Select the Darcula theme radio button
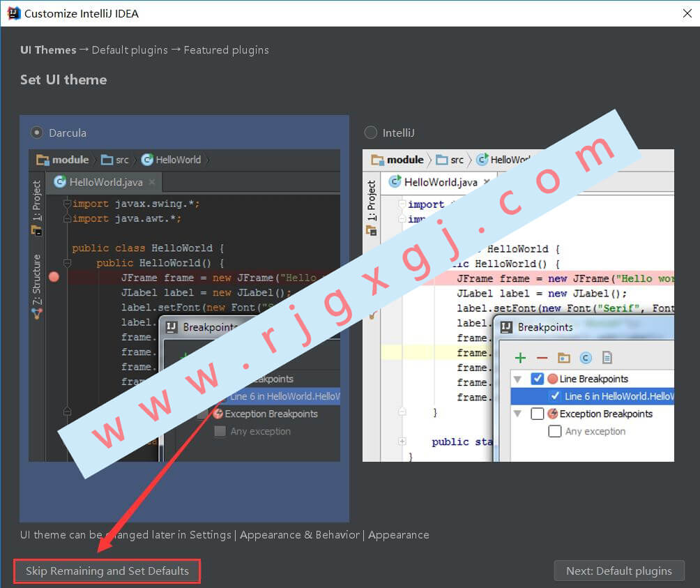Screen dimensions: 700x588 [x=37, y=133]
